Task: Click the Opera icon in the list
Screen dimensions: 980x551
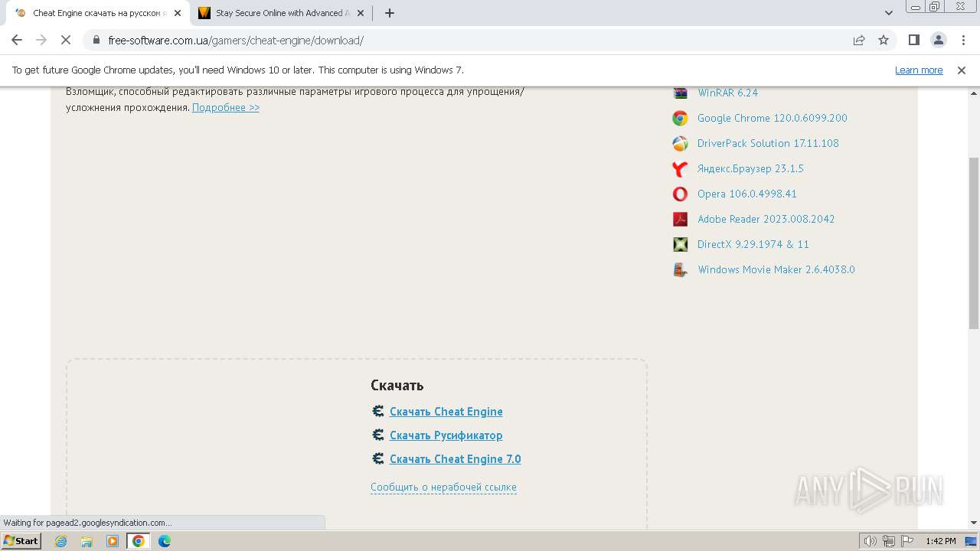Action: tap(680, 194)
